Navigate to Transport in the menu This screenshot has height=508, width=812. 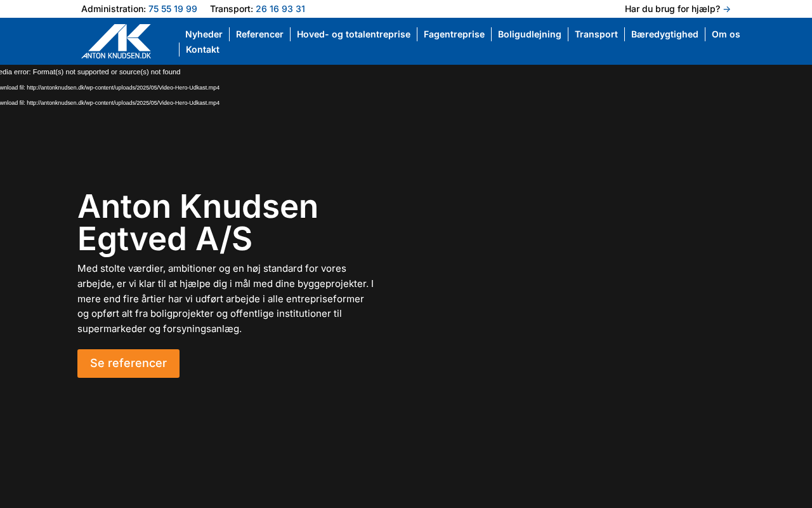click(596, 34)
